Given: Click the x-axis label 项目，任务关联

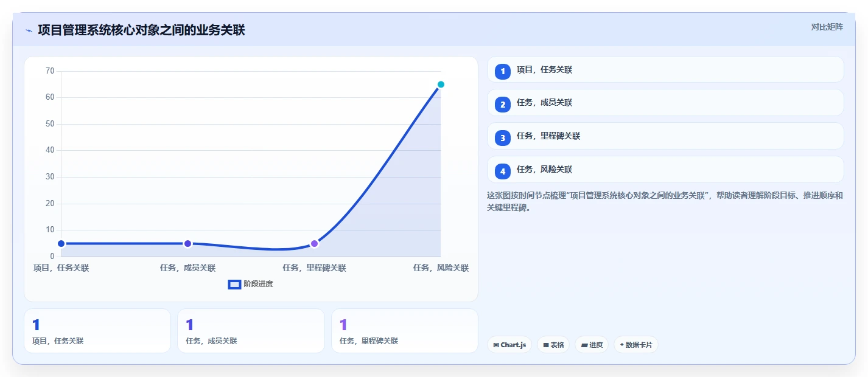Looking at the screenshot, I should pyautogui.click(x=61, y=268).
